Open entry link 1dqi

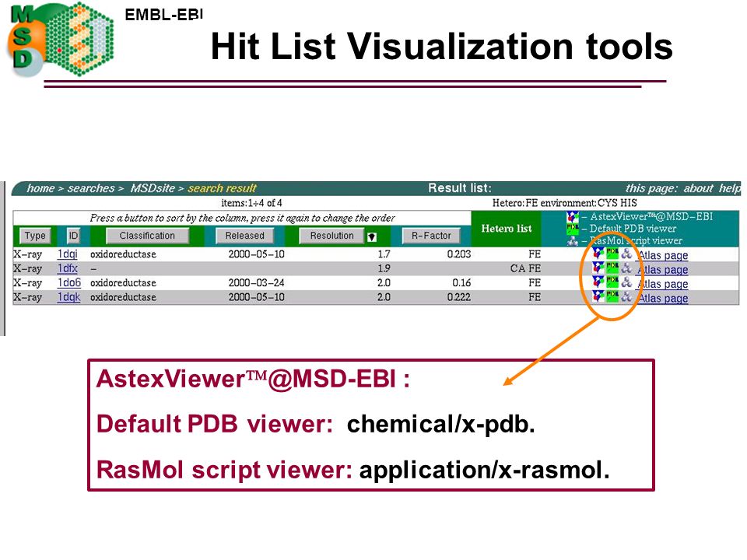pos(67,254)
